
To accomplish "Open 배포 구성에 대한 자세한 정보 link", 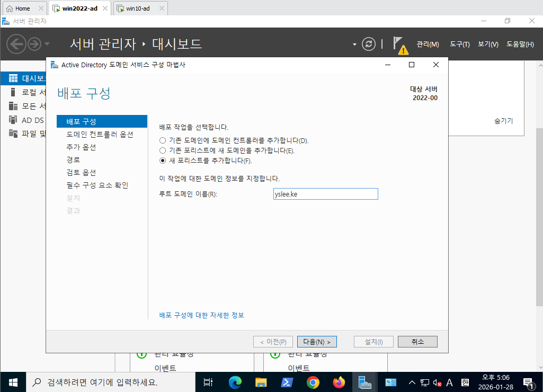I will coord(201,315).
